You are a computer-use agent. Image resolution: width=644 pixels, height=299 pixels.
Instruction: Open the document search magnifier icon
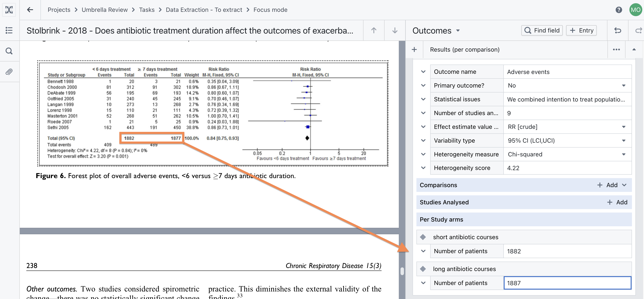click(9, 51)
